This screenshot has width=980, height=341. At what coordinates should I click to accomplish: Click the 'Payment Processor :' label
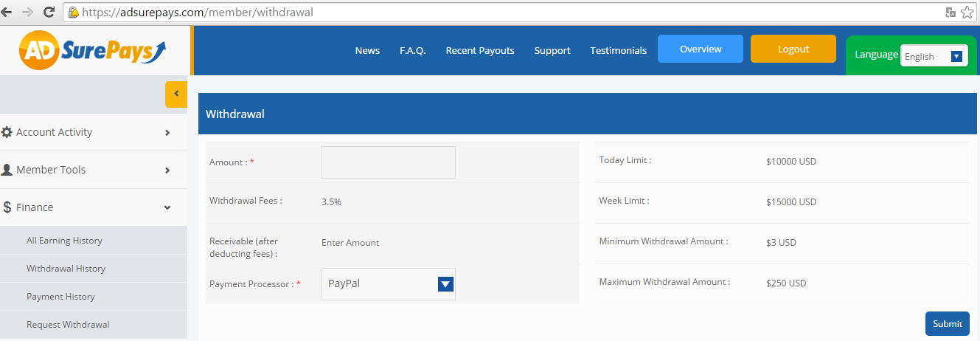click(255, 284)
